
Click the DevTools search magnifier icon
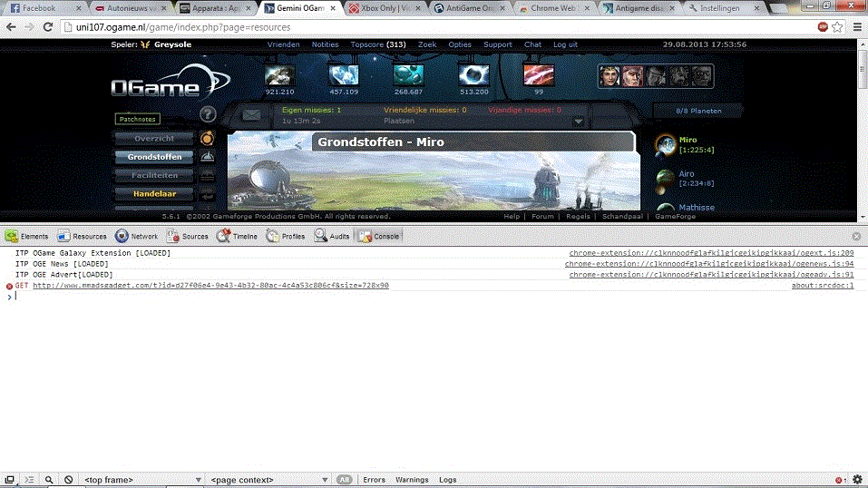coord(49,480)
